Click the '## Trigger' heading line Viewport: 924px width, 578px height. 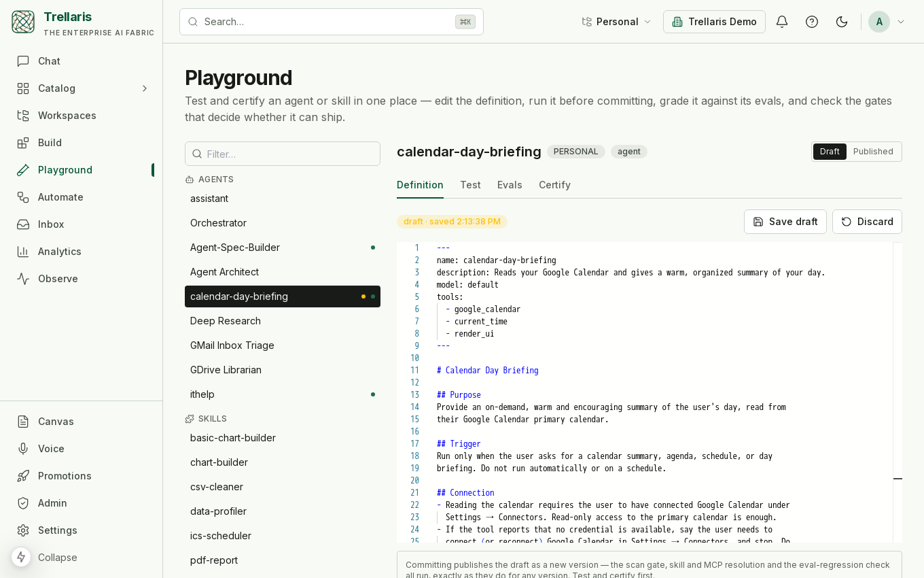pyautogui.click(x=459, y=444)
